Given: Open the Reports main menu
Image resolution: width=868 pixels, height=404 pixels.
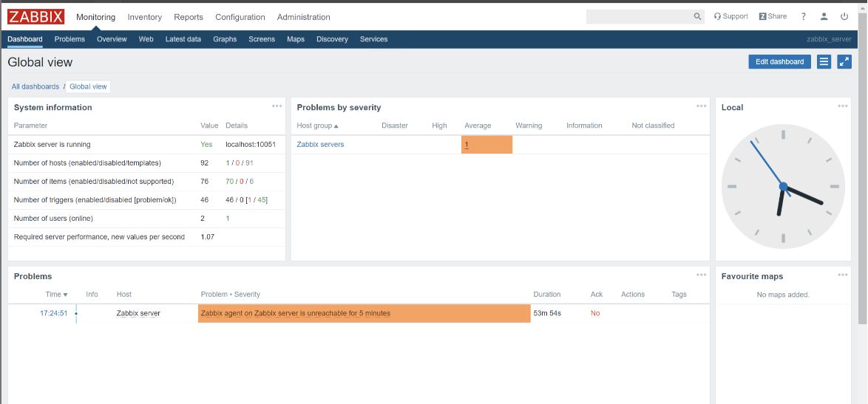Looking at the screenshot, I should [x=189, y=17].
